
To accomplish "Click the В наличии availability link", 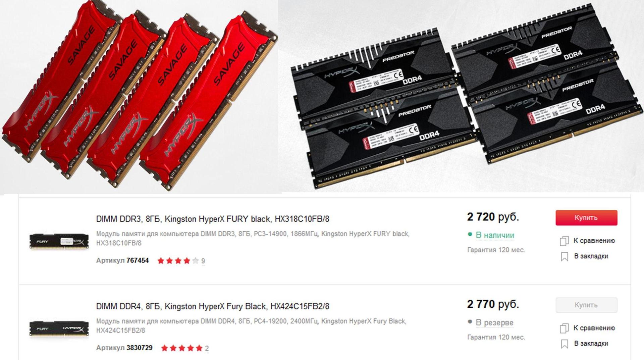I will click(x=495, y=235).
